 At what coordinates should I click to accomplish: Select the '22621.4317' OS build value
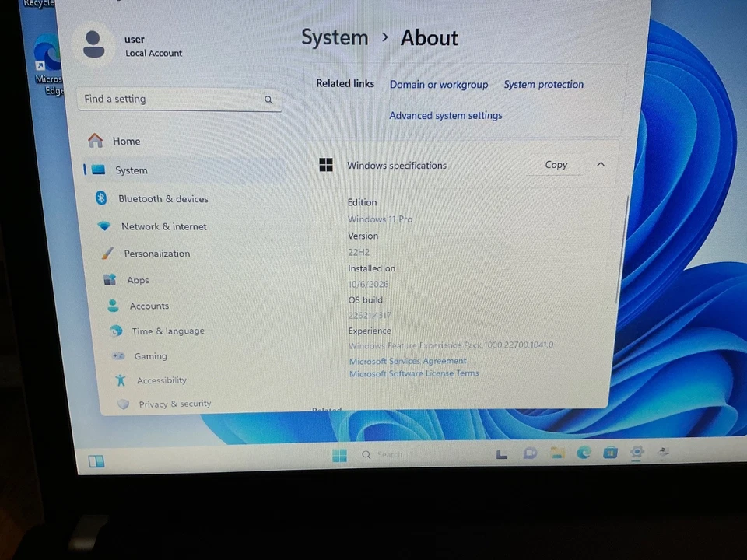click(x=370, y=315)
